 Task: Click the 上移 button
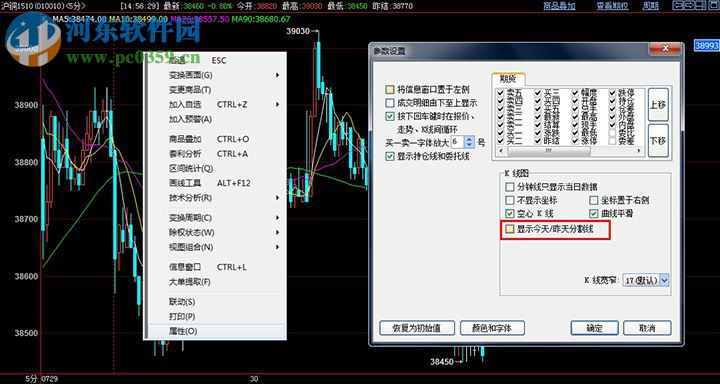(658, 105)
